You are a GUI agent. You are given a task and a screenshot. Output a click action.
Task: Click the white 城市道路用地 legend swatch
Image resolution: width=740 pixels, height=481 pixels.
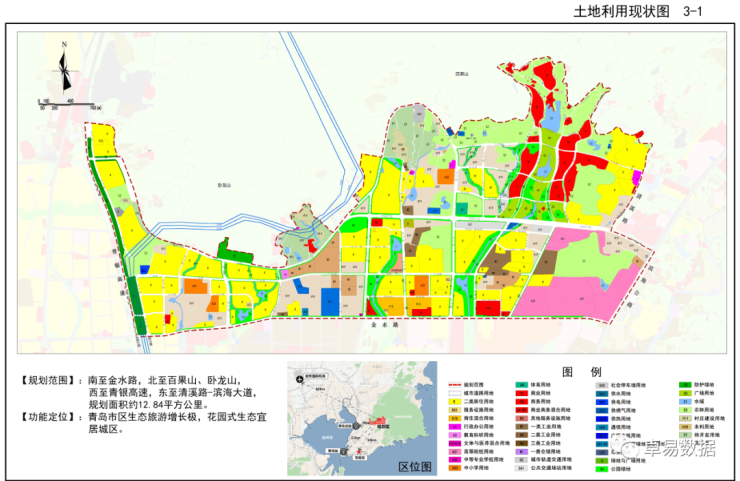pyautogui.click(x=455, y=393)
